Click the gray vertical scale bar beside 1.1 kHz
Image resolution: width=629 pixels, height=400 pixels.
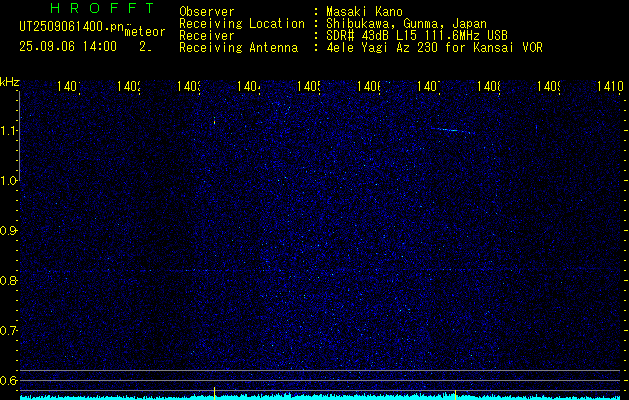[19, 136]
